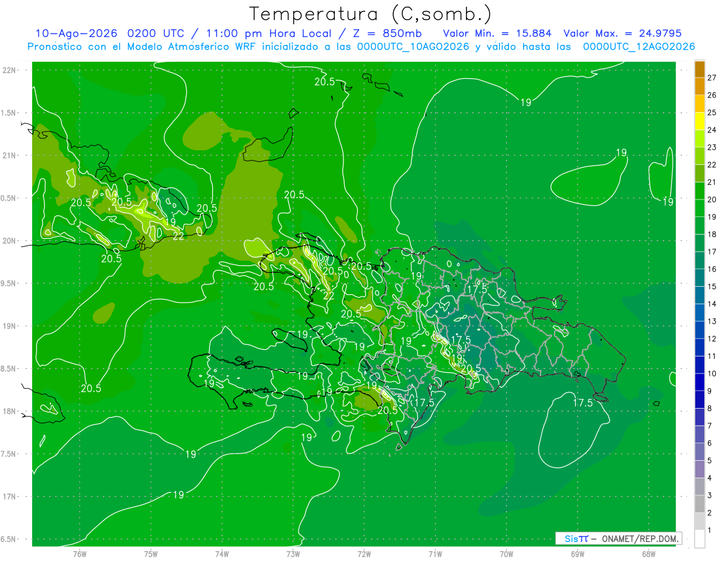Click the "19N" latitude axis label
Viewport: 728px width, 562px height.
pos(9,326)
